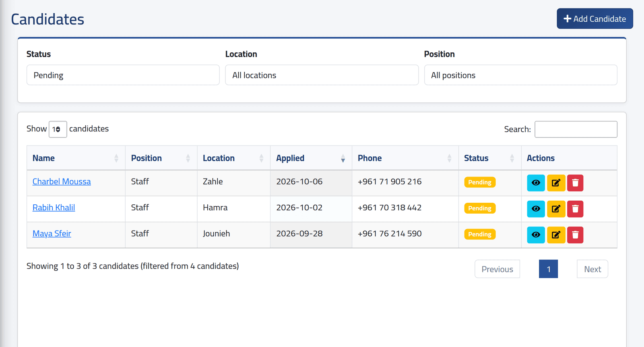Image resolution: width=644 pixels, height=347 pixels.
Task: Add a new candidate
Action: (x=595, y=19)
